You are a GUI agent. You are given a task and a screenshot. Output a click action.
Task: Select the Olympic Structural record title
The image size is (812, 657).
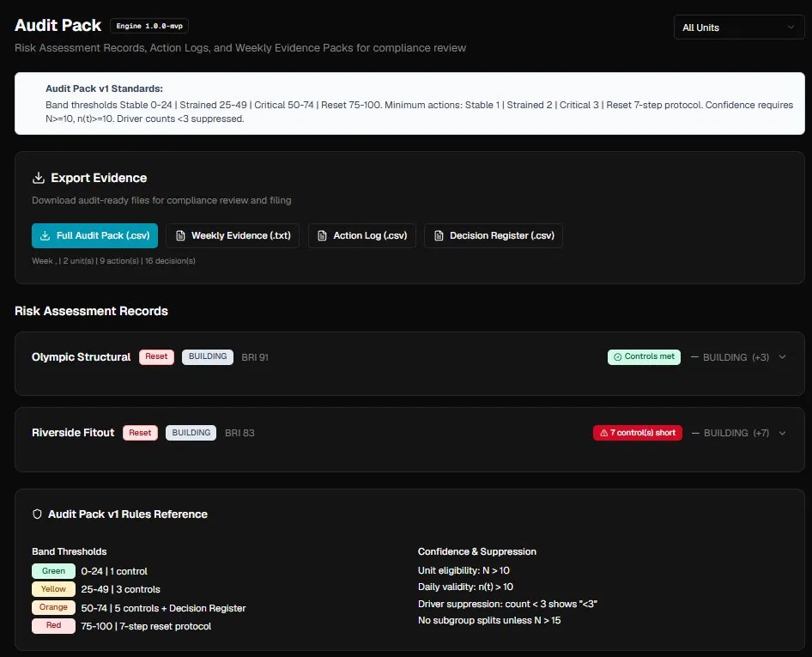click(82, 357)
